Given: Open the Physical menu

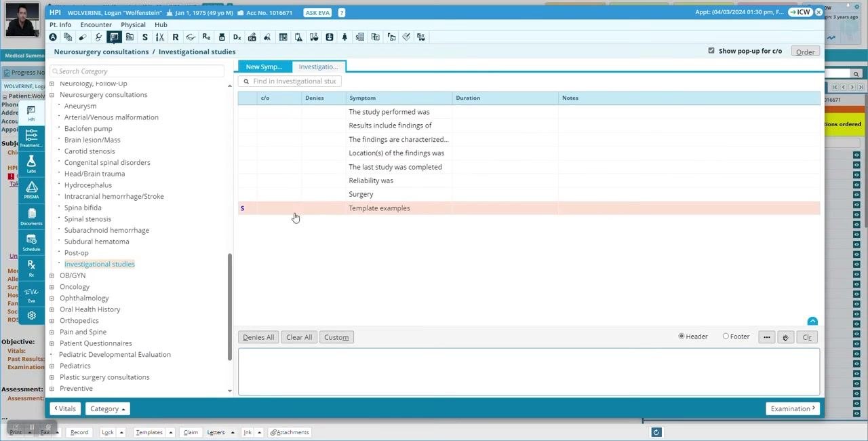Looking at the screenshot, I should coord(133,24).
